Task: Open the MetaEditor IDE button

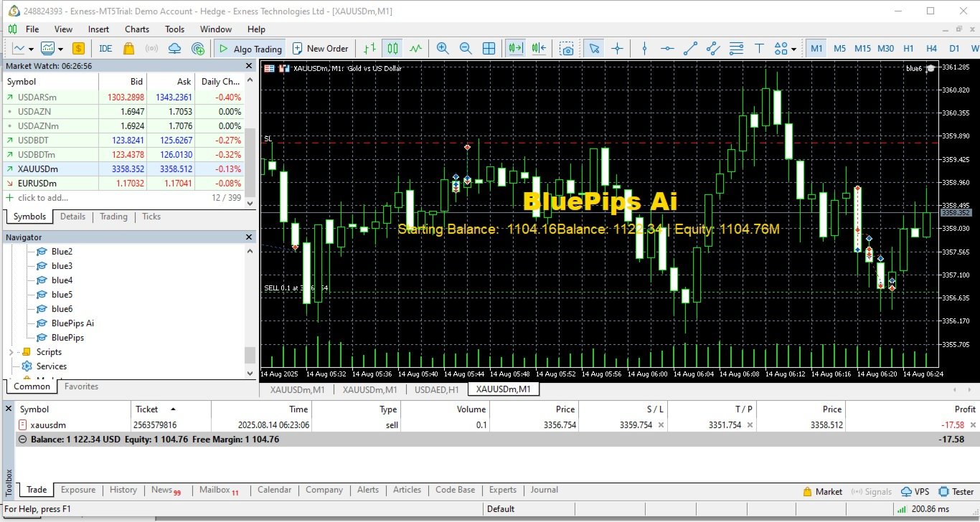Action: click(x=105, y=49)
